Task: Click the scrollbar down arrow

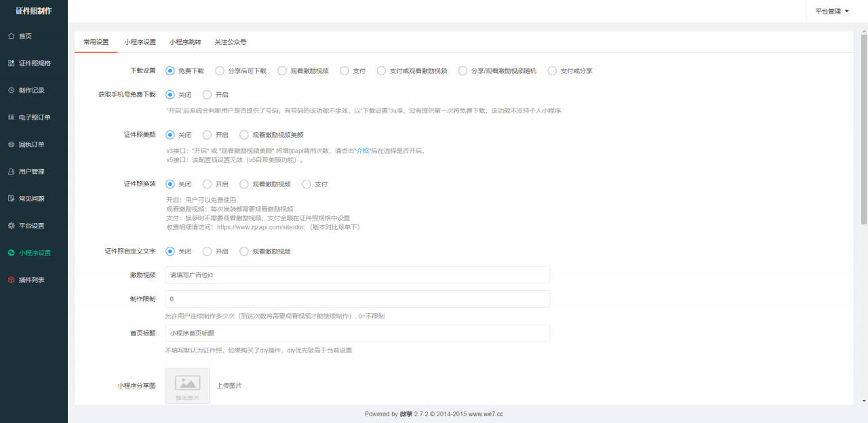Action: (863, 400)
